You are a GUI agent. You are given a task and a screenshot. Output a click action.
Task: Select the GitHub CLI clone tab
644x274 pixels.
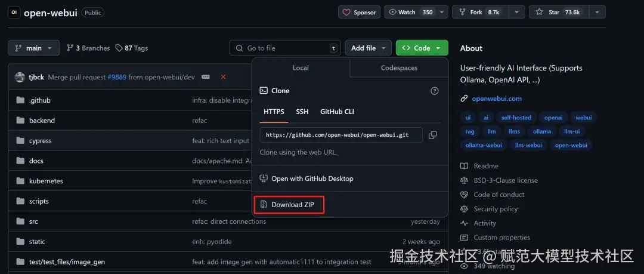pos(337,112)
